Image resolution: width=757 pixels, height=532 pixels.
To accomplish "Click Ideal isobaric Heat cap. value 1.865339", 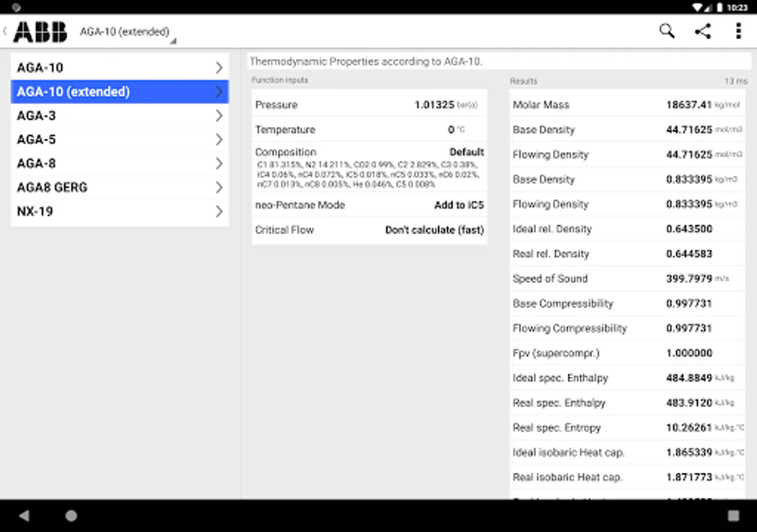I will (x=689, y=452).
